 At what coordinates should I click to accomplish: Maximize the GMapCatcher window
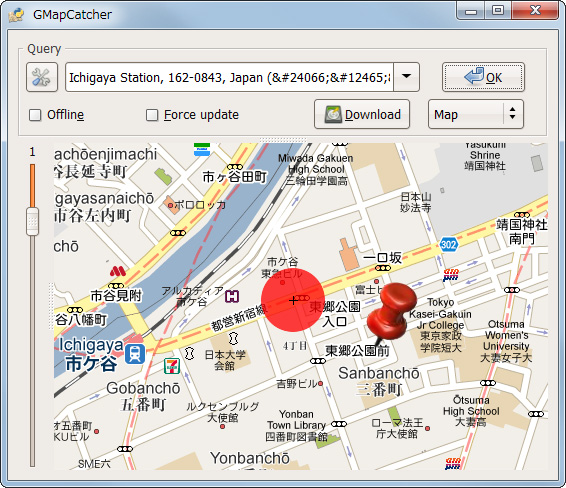click(498, 10)
